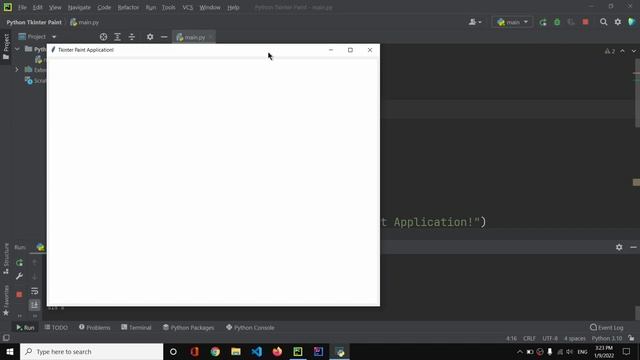Viewport: 640px width, 360px height.
Task: Collapse the Python Tkinter Paint project root node
Action: pos(17,49)
